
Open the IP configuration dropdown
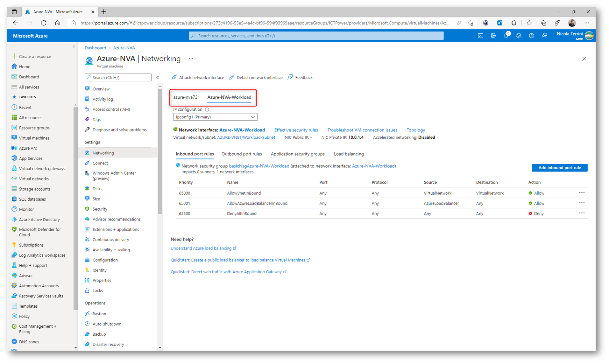coord(215,117)
